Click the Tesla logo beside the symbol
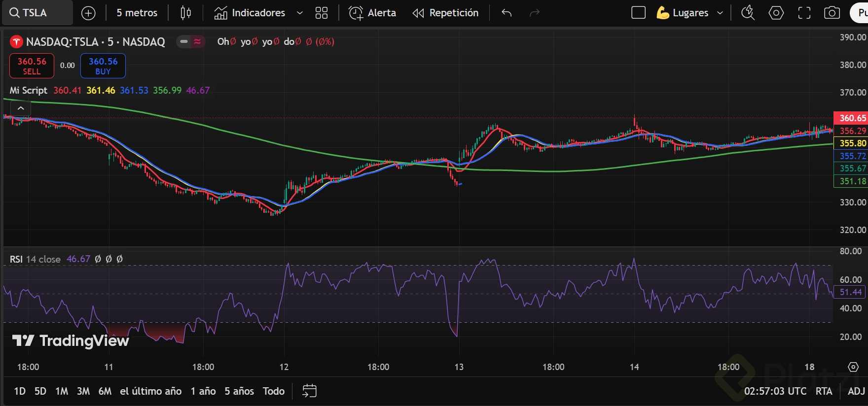 [x=16, y=42]
